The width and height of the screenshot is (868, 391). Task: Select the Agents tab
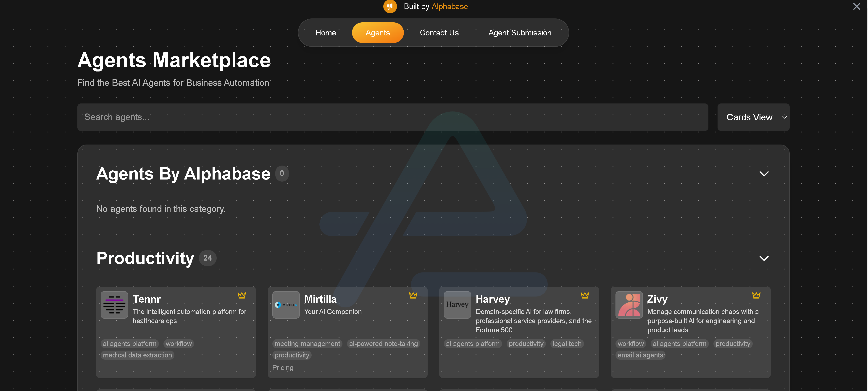click(x=378, y=33)
